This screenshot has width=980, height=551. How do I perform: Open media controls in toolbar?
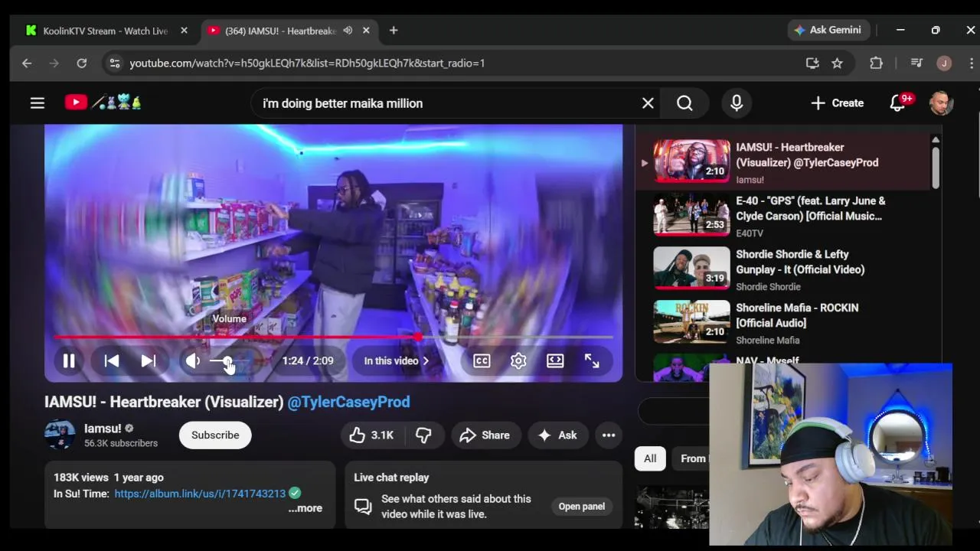coord(916,64)
